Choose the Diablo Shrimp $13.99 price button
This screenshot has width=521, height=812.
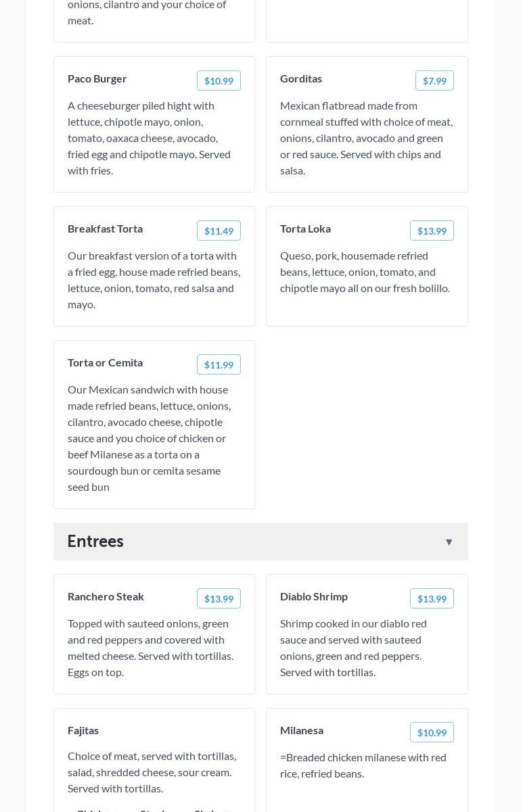(x=432, y=598)
